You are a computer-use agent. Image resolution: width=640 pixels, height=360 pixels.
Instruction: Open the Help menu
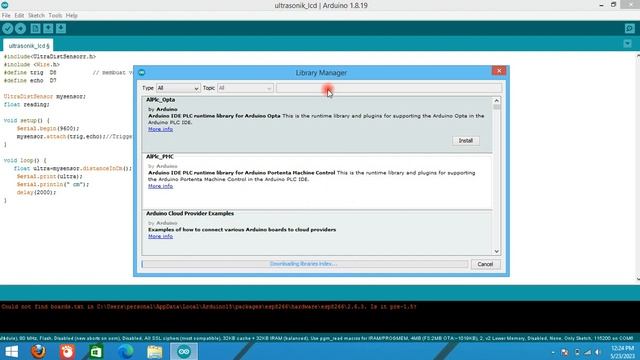71,16
